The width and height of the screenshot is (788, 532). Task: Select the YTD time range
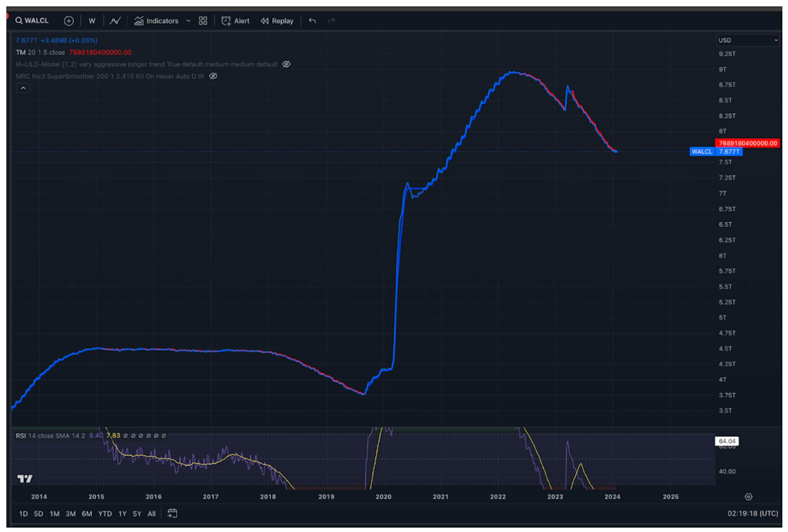click(x=105, y=514)
